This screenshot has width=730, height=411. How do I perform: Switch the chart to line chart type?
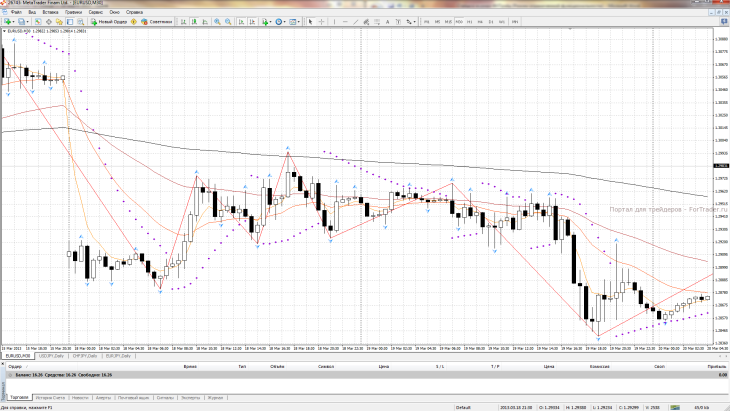point(205,21)
